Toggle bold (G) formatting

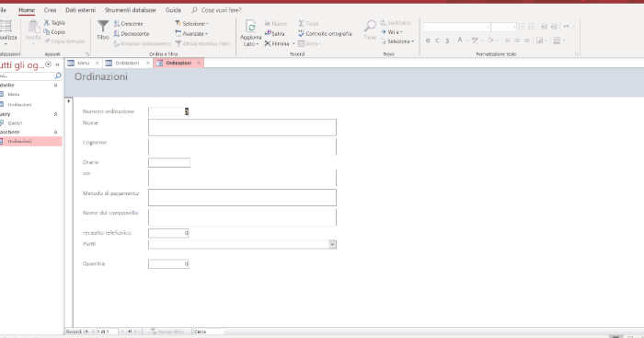[428, 41]
